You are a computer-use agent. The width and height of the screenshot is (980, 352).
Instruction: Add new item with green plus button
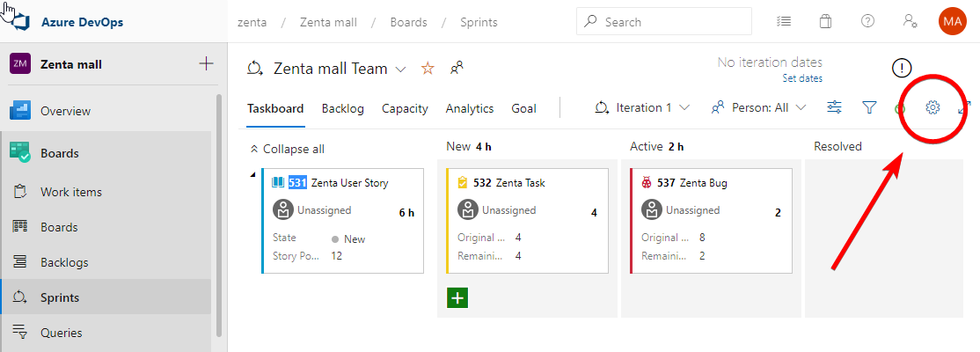(457, 297)
